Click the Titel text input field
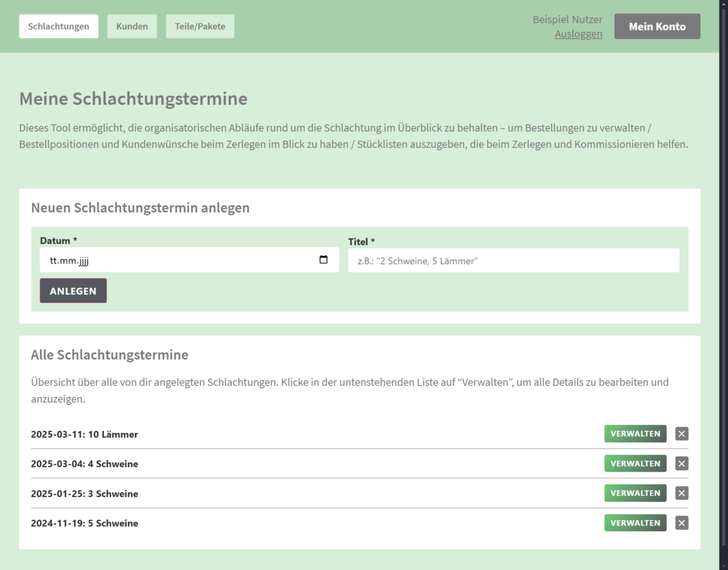This screenshot has width=728, height=570. (x=513, y=260)
